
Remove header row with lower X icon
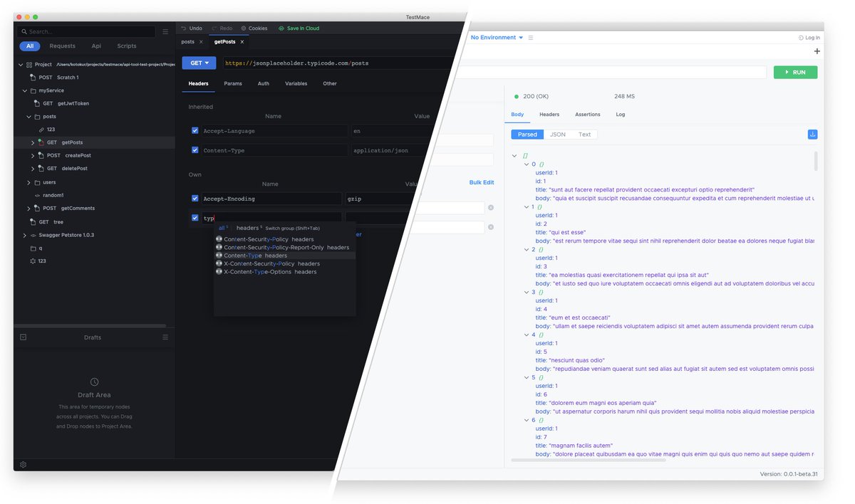(x=490, y=228)
